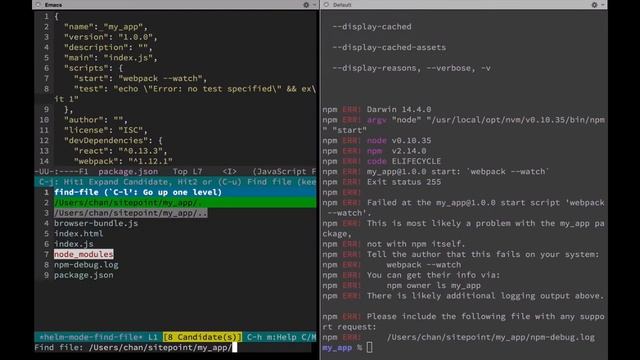Click package.json buffer name in Emacs modeline
640x360 pixels.
point(128,171)
